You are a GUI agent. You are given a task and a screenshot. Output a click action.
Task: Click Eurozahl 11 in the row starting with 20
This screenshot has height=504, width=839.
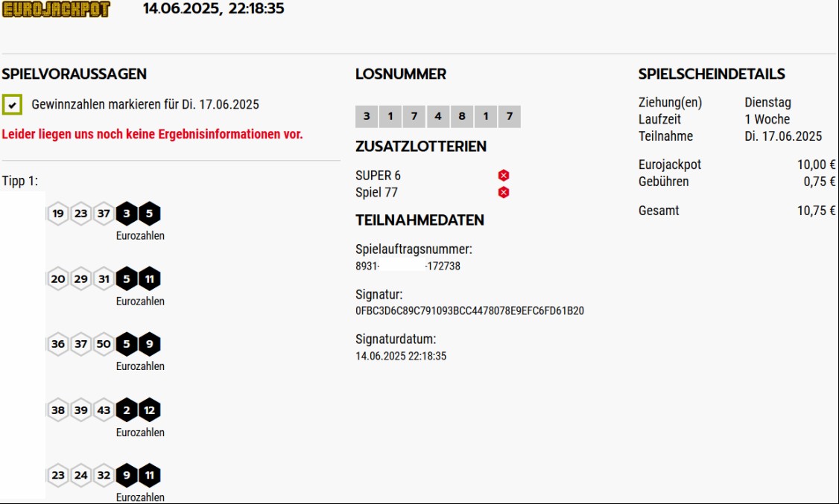click(150, 279)
